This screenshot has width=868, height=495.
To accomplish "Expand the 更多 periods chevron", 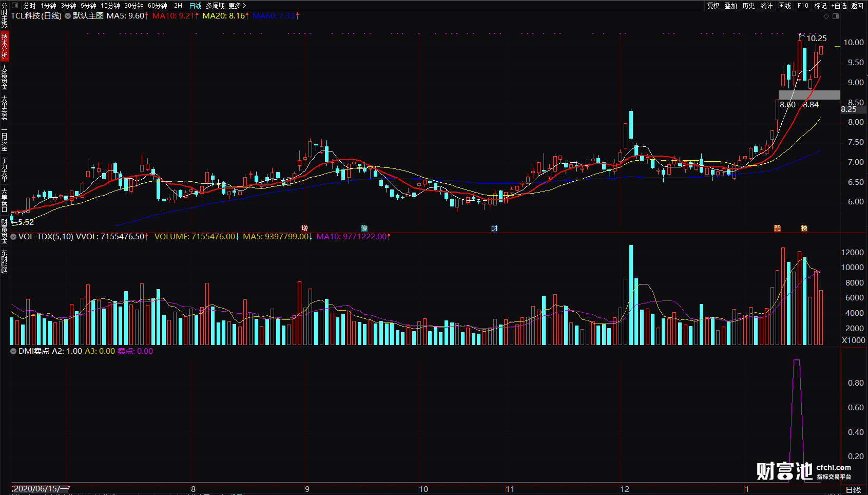I will [x=244, y=6].
